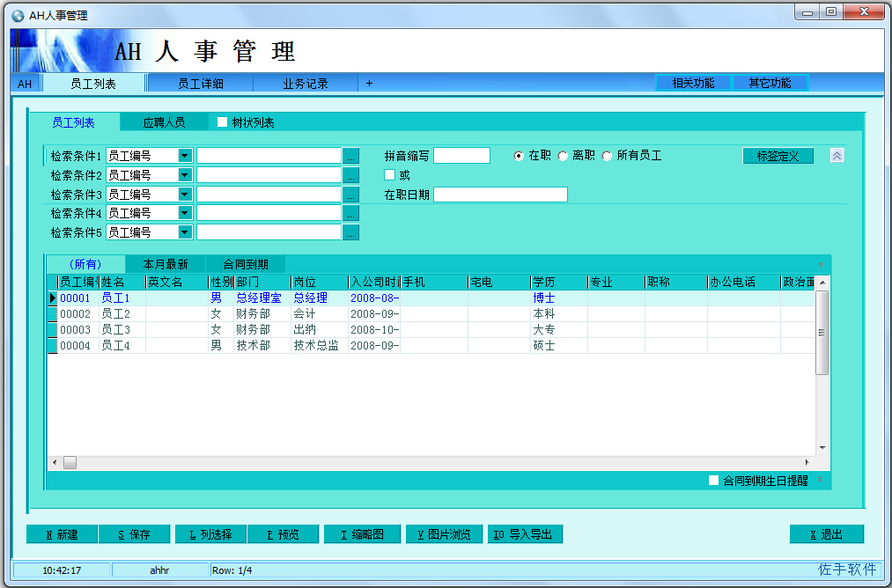Select the 离职 radio button
This screenshot has height=588, width=892.
[x=563, y=156]
